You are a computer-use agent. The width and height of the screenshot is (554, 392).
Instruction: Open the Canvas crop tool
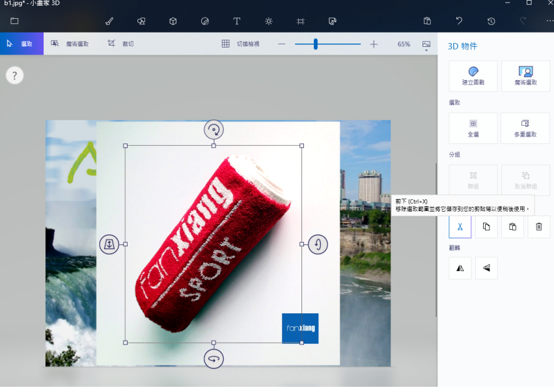(x=301, y=21)
